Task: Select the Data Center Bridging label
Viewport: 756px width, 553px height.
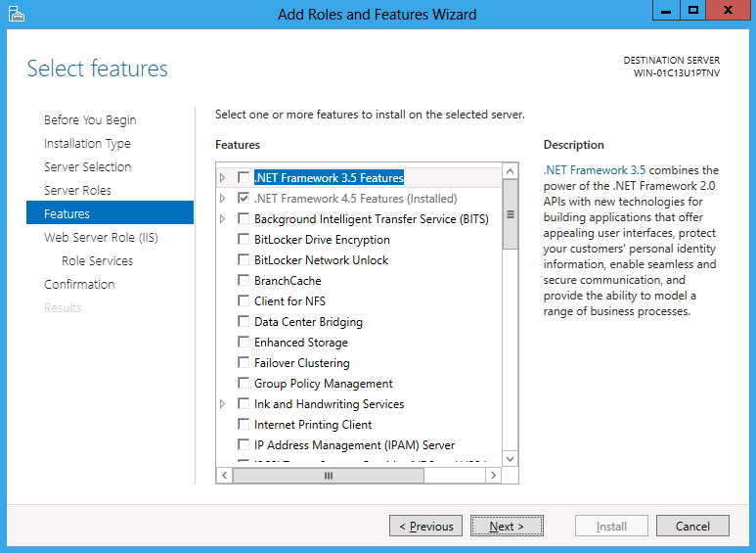Action: click(308, 322)
